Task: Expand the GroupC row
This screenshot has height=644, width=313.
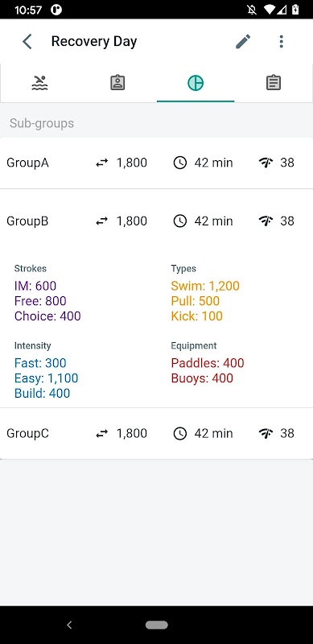Action: click(156, 434)
